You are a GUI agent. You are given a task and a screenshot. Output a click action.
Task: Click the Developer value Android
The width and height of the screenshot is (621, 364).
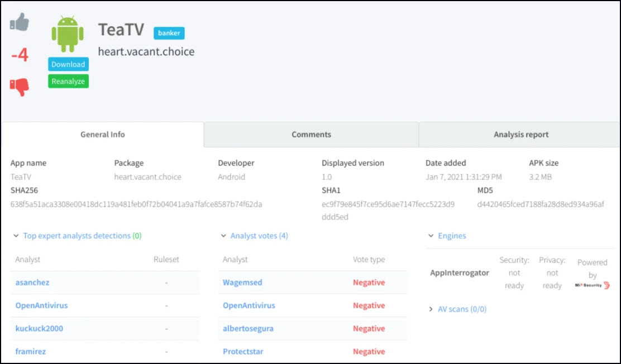coord(231,177)
